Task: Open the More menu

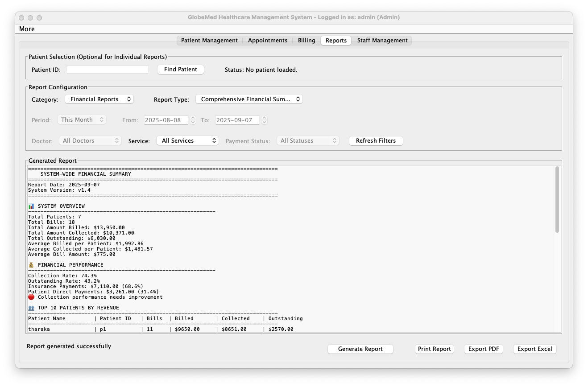Action: [x=27, y=29]
